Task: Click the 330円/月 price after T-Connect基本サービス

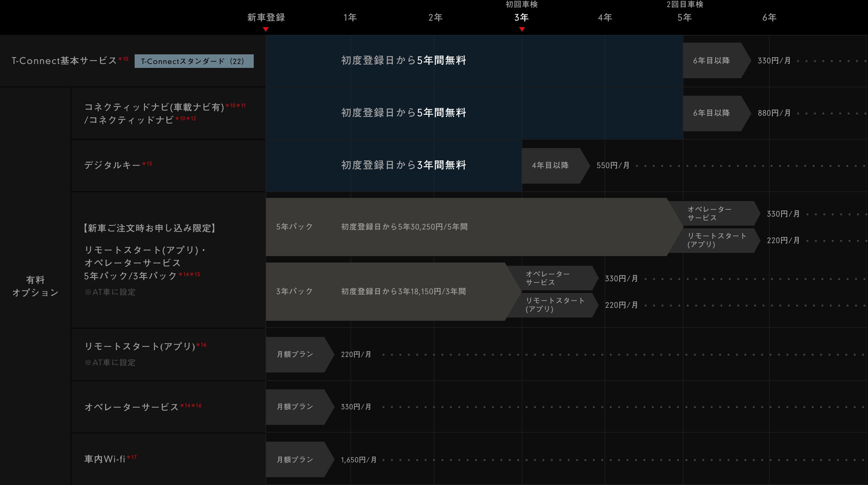Action: pyautogui.click(x=774, y=61)
